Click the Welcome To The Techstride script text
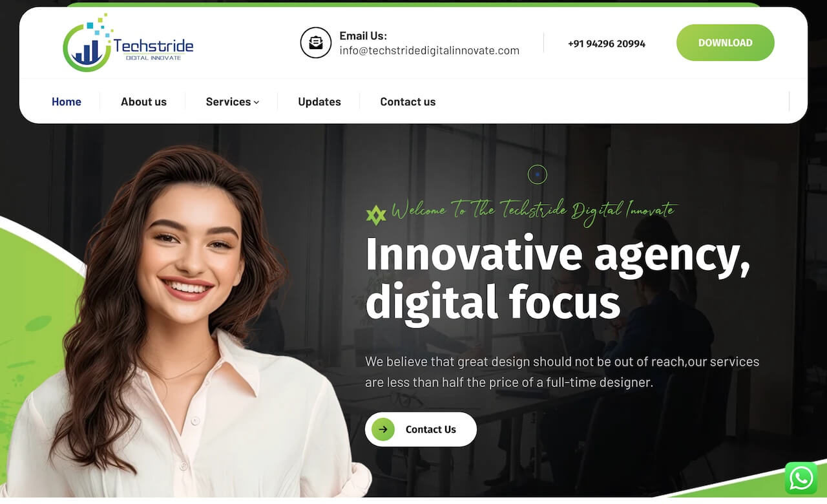Viewport: 827px width, 504px height. point(533,211)
